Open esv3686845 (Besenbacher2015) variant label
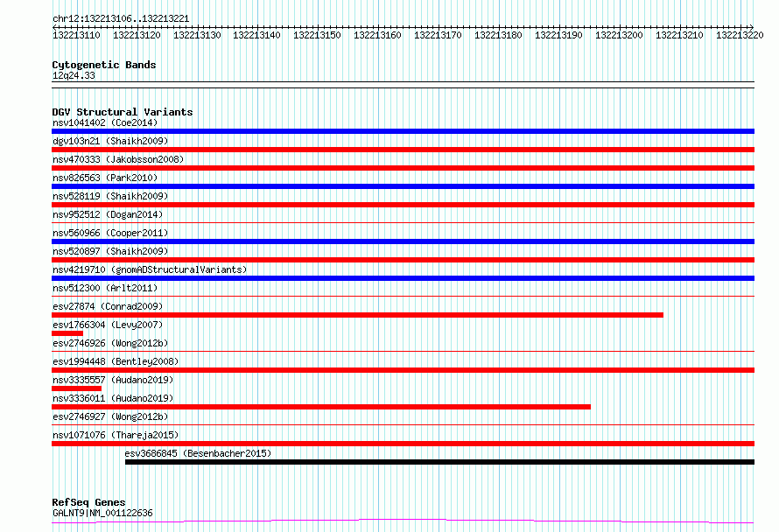This screenshot has height=532, width=779. click(198, 453)
